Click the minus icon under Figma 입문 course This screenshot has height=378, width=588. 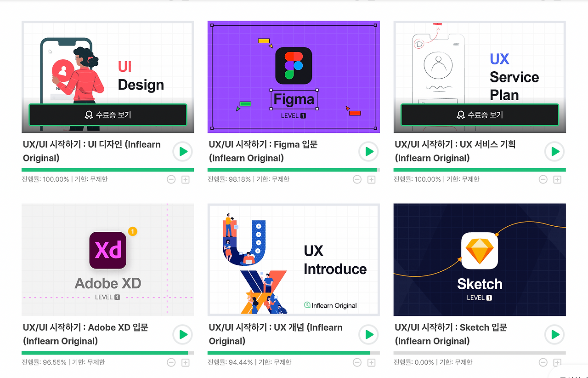(x=357, y=179)
